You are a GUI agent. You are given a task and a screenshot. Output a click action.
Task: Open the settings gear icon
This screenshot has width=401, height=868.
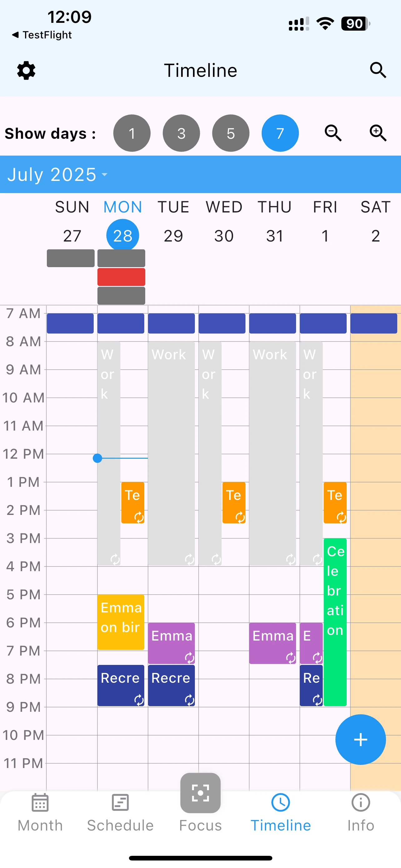26,71
